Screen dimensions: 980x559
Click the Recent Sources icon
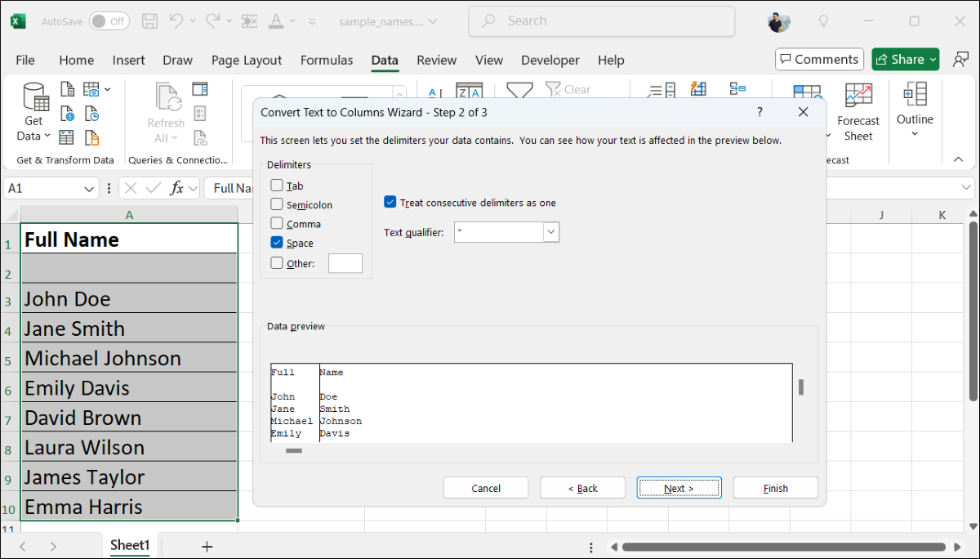tap(91, 113)
